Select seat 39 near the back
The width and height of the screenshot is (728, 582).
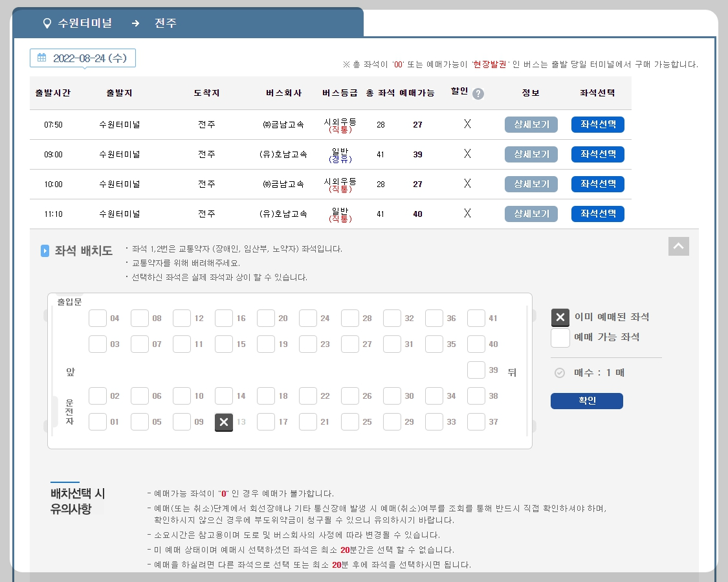click(476, 370)
